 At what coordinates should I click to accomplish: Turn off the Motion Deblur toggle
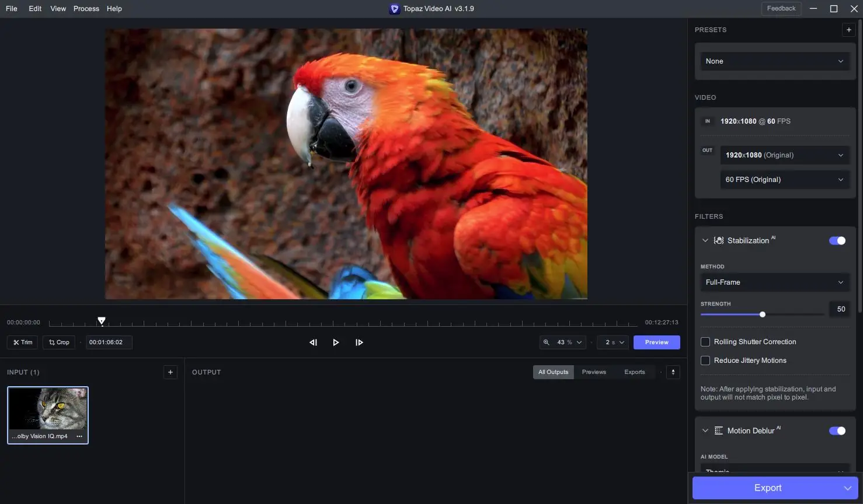[837, 430]
